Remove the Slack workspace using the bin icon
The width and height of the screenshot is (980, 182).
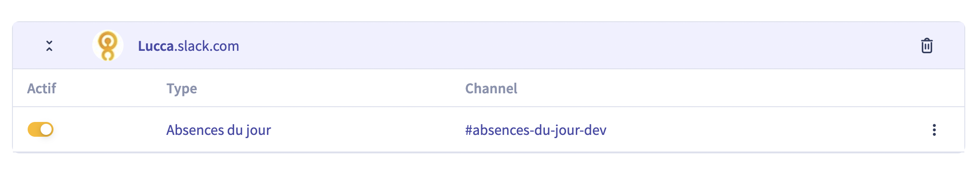point(927,46)
